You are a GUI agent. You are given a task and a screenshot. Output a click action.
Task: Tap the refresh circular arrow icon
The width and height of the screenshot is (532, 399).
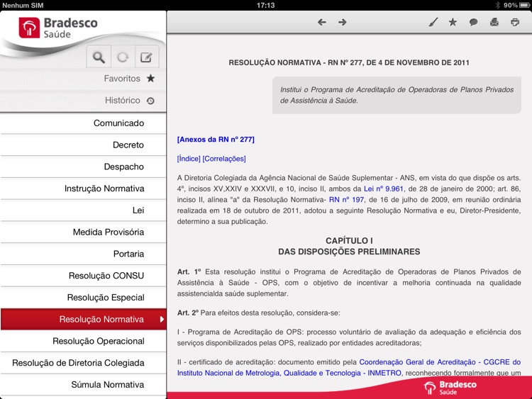123,57
